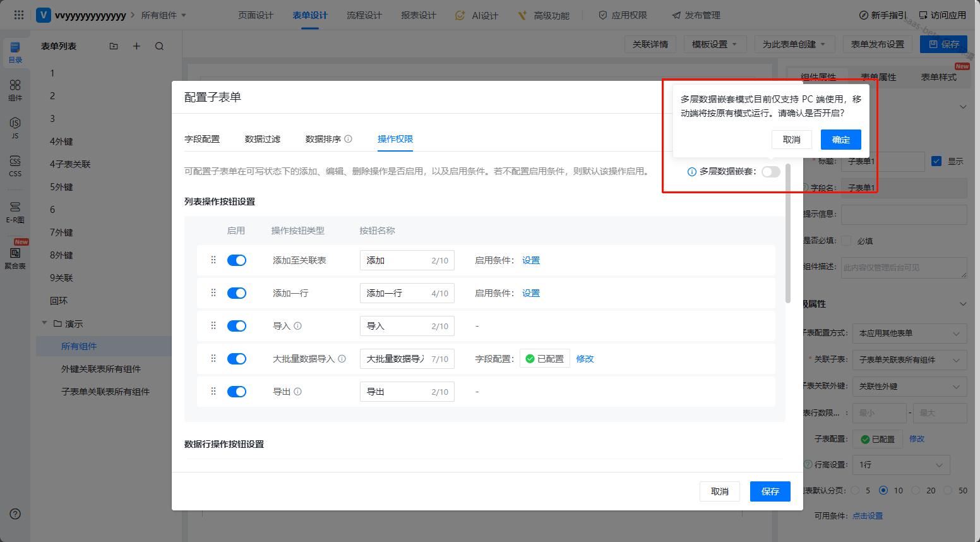
Task: Open the CSS sidebar icon
Action: click(x=15, y=165)
